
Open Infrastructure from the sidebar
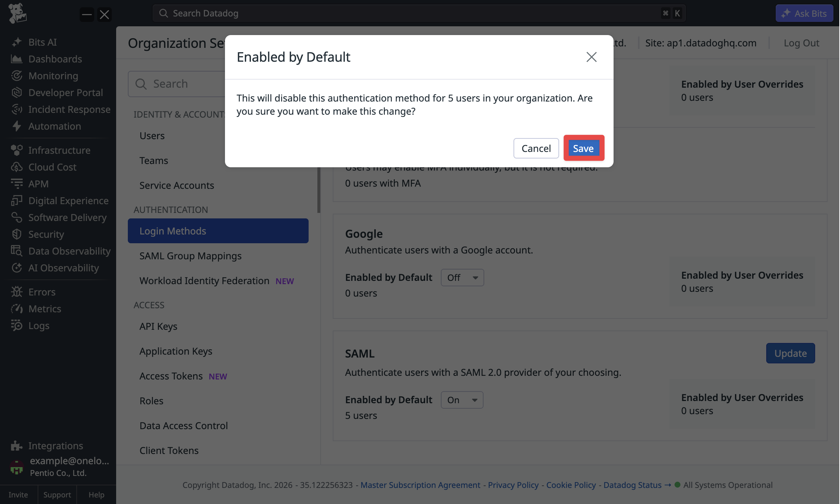click(x=59, y=150)
